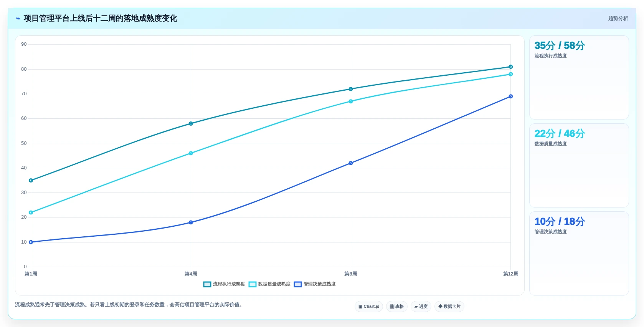Click the 第1周 axis label

[x=31, y=274]
